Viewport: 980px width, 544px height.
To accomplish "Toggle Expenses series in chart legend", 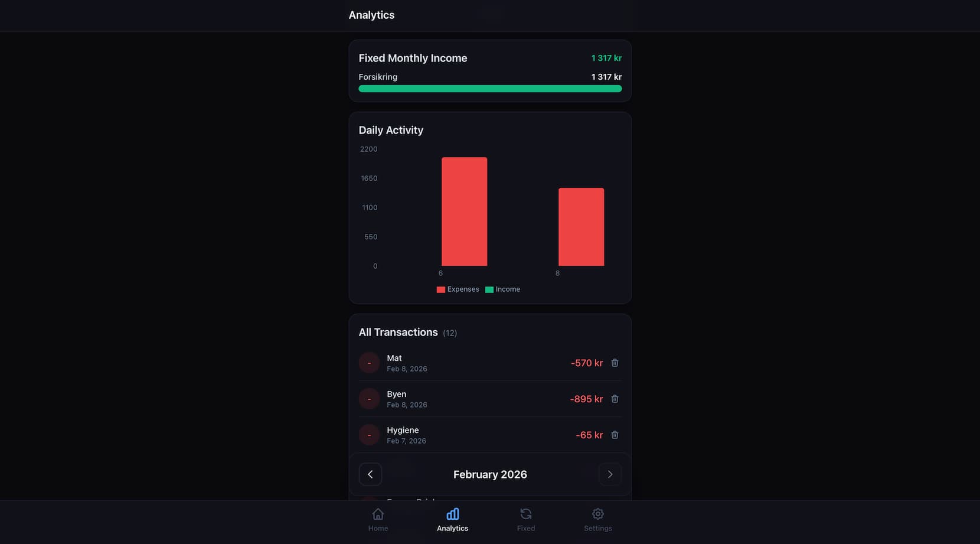I will pos(458,289).
